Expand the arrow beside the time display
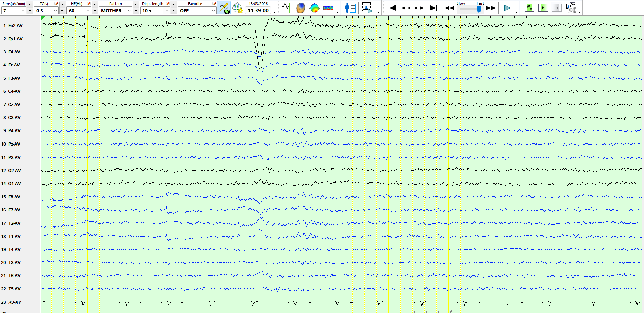 [x=274, y=12]
